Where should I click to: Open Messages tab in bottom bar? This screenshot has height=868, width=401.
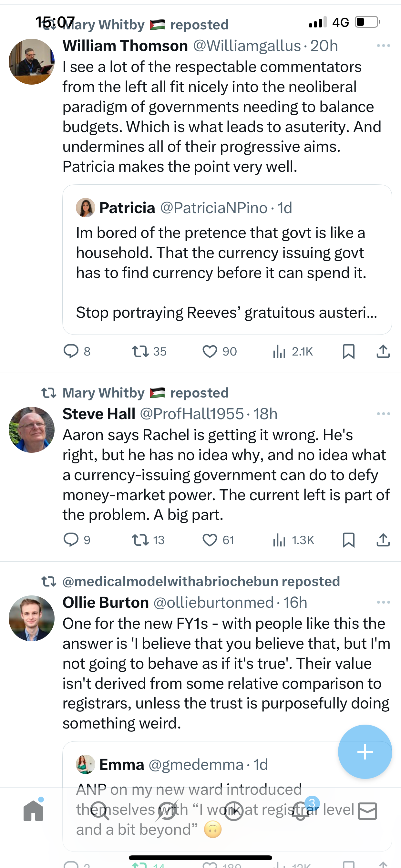click(x=367, y=811)
